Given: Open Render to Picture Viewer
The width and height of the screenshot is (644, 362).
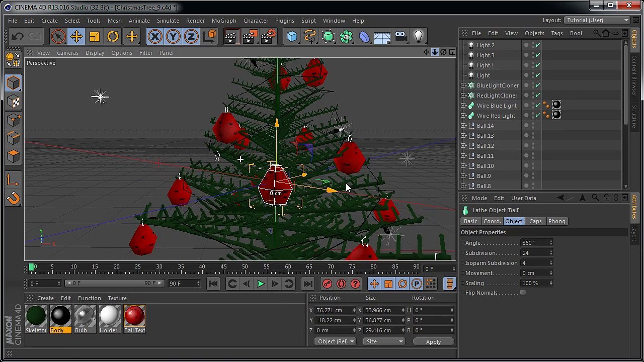Looking at the screenshot, I should click(x=250, y=36).
